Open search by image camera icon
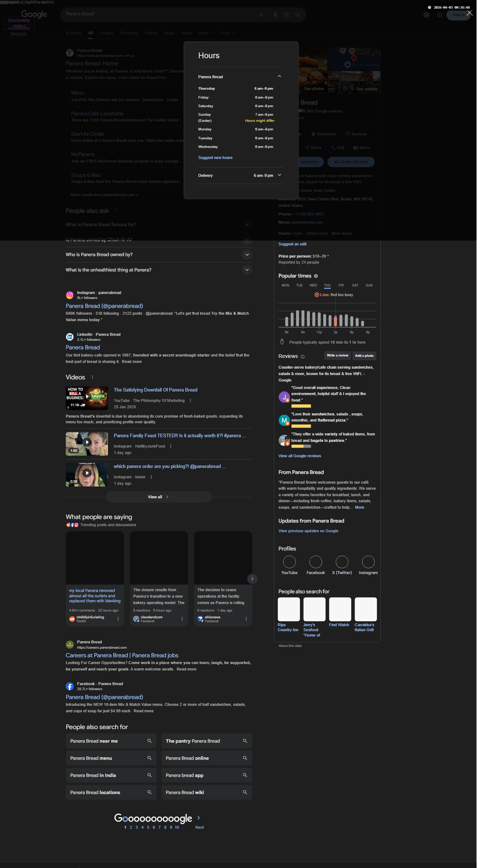Screen dimensions: 482x868 click(286, 15)
